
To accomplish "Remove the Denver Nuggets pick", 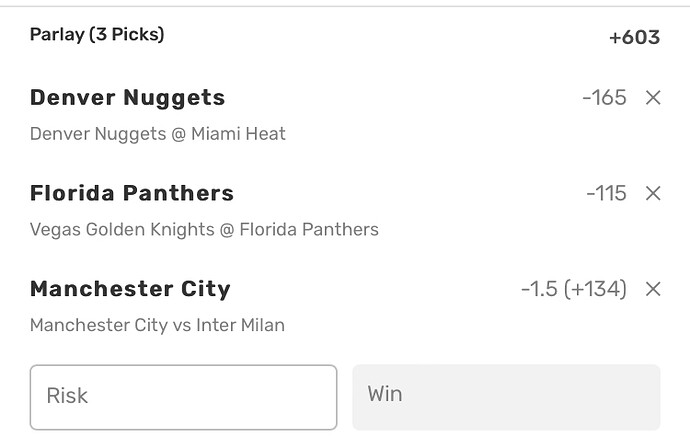I will click(653, 98).
